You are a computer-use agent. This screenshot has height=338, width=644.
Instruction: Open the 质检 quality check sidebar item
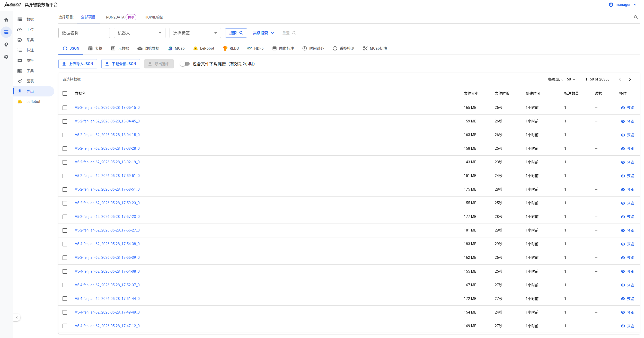(34, 60)
